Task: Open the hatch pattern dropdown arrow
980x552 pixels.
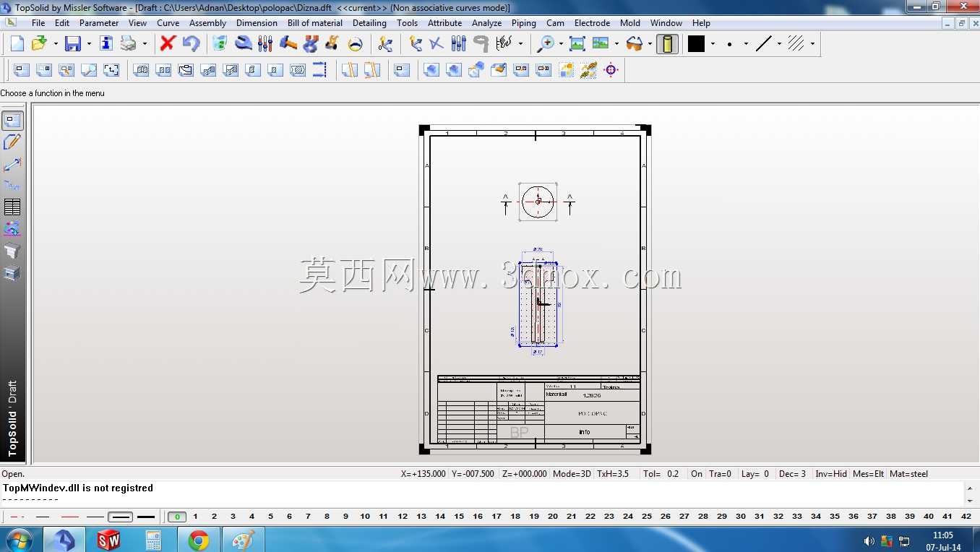Action: (x=812, y=44)
